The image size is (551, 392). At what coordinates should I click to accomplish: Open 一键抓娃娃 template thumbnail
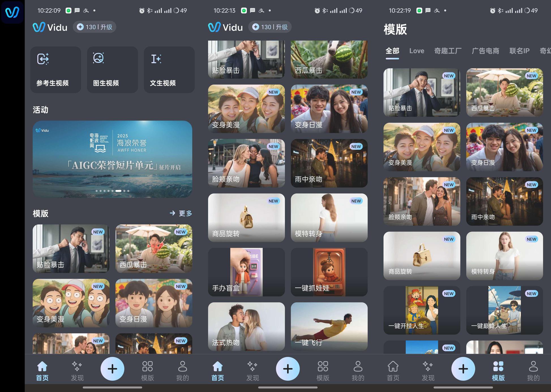[x=329, y=272]
